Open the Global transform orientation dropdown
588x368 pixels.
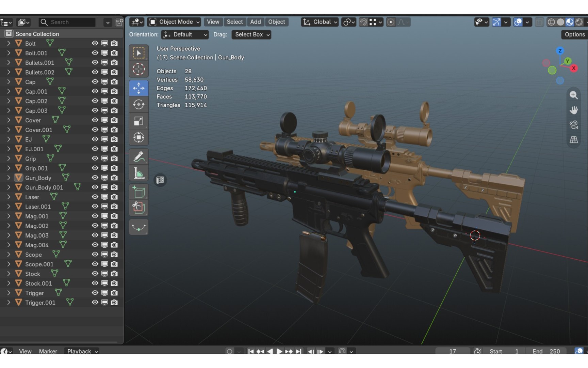point(320,22)
